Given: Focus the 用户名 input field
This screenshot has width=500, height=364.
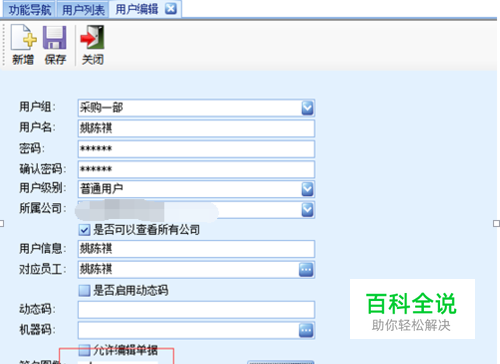Looking at the screenshot, I should [196, 128].
